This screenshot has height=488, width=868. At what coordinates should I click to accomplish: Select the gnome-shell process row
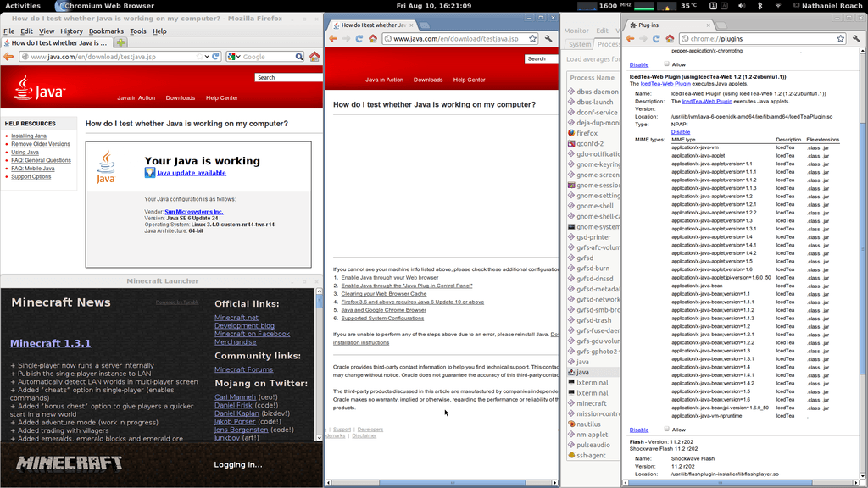pos(593,206)
